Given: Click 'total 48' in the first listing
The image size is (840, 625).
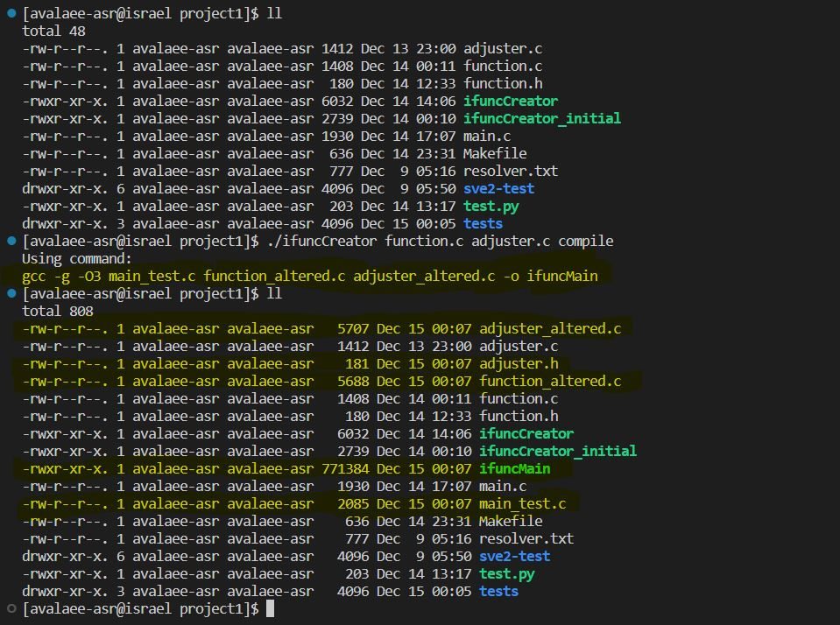Looking at the screenshot, I should point(53,31).
